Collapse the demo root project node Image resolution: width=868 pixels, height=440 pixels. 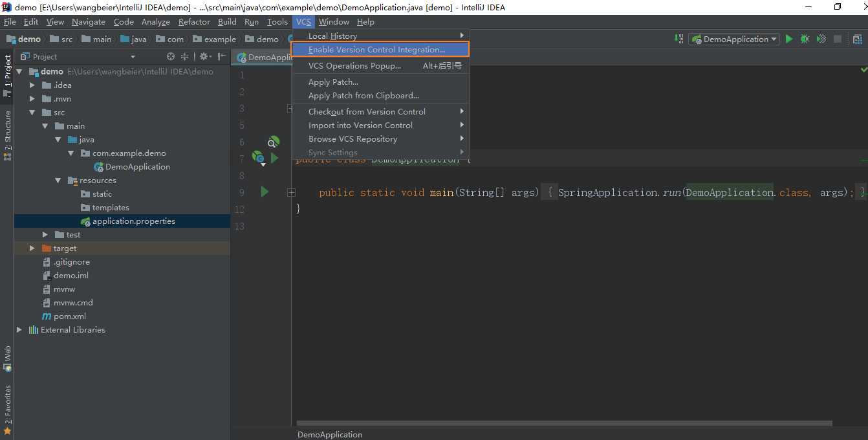coord(19,72)
